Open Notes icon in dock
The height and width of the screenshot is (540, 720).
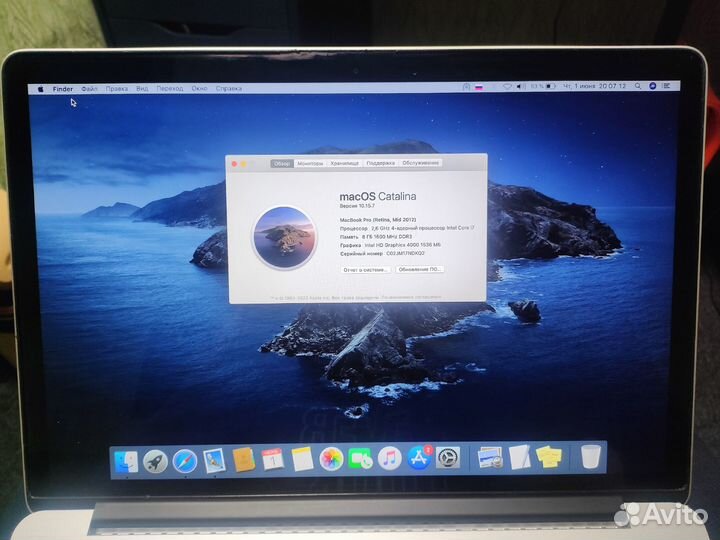point(302,459)
